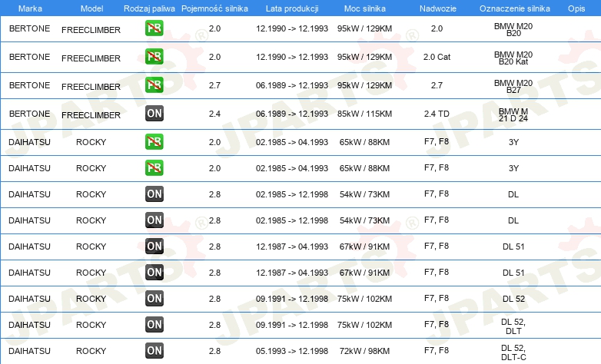This screenshot has width=601, height=364.
Task: Click the Lata produkcji column header
Action: coord(292,8)
